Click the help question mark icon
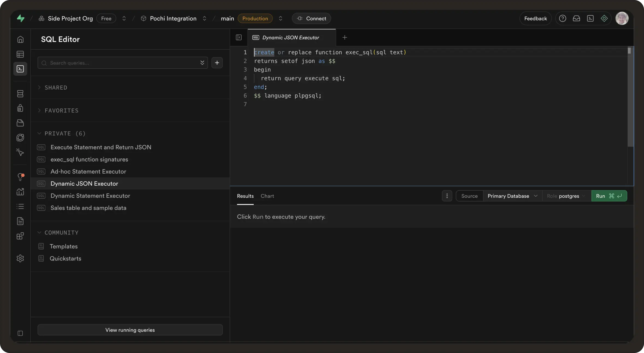 click(562, 19)
